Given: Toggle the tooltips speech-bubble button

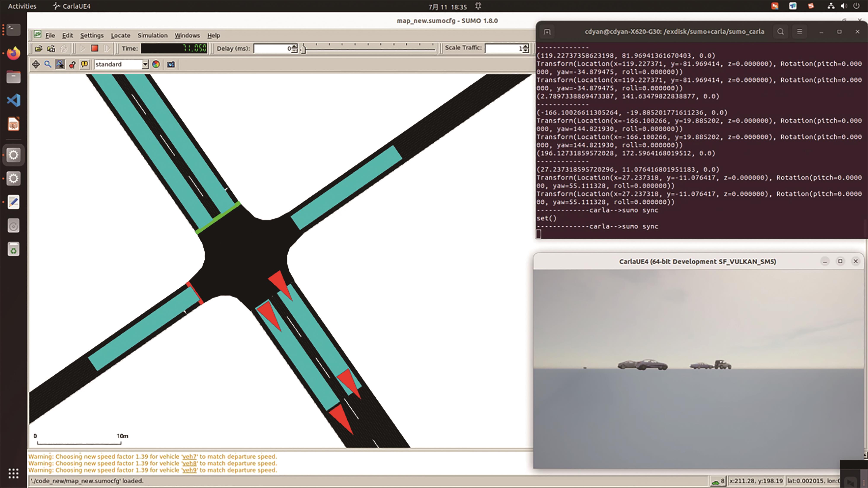Looking at the screenshot, I should 84,64.
